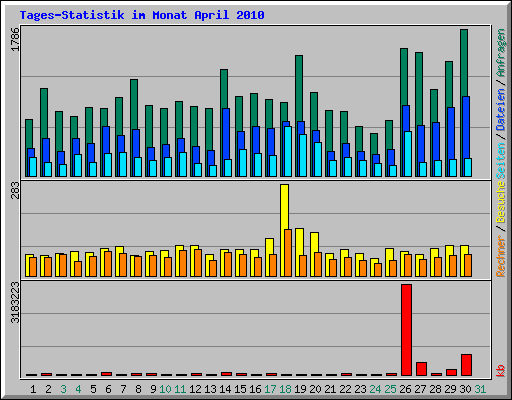Image resolution: width=512 pixels, height=400 pixels.
Task: Click the x-axis day label 19
Action: coord(300,389)
